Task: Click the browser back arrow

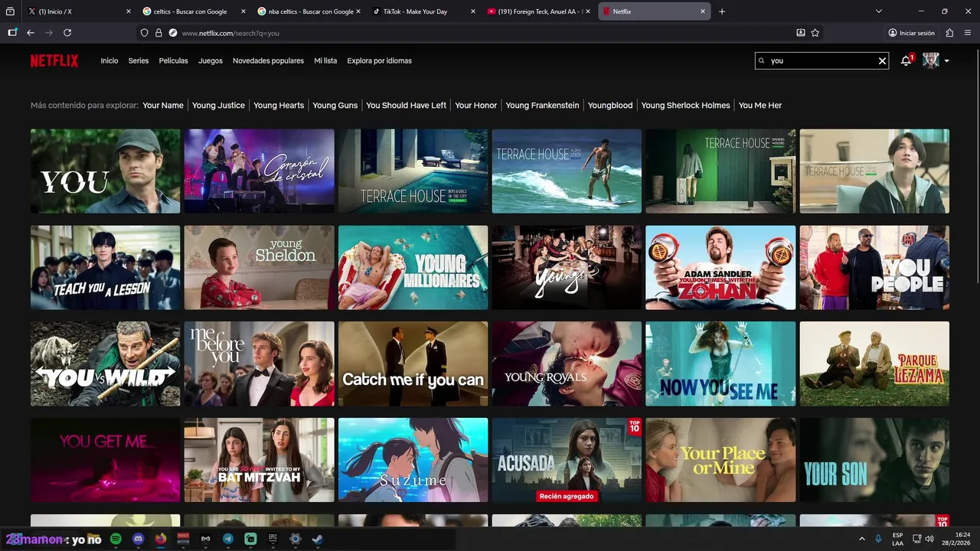Action: [31, 33]
